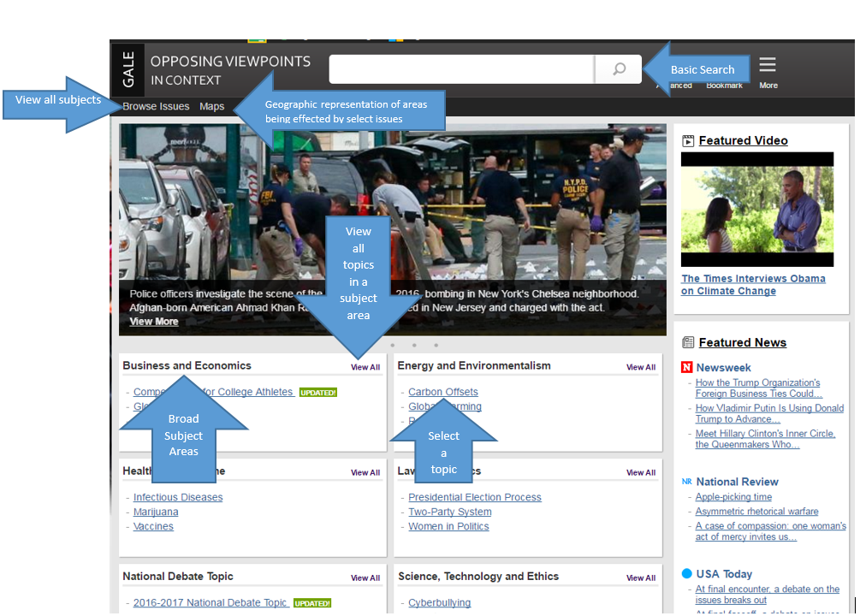Screen dimensions: 860x616
Task: Click View All for Business and Economics
Action: coord(365,366)
